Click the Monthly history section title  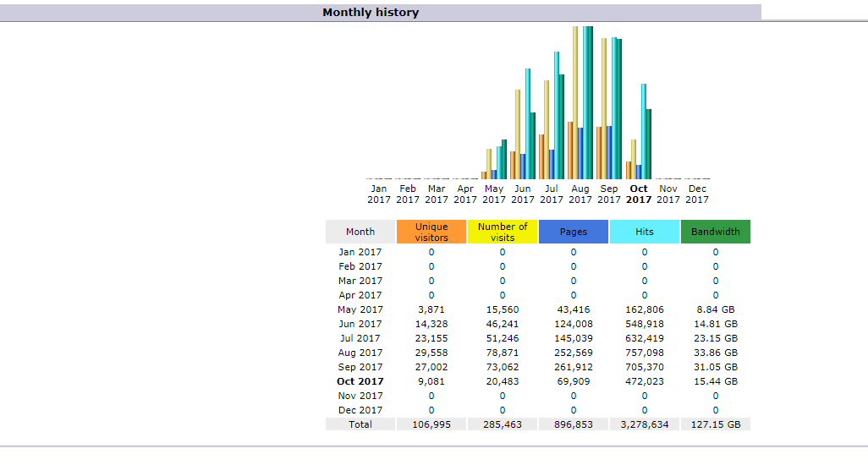(371, 13)
